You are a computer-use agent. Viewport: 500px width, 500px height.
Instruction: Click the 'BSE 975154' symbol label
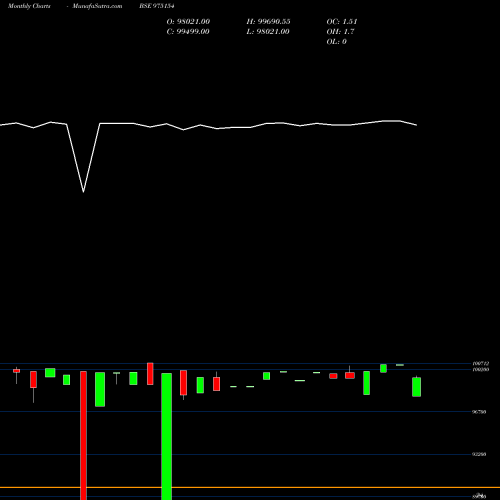coord(157,6)
